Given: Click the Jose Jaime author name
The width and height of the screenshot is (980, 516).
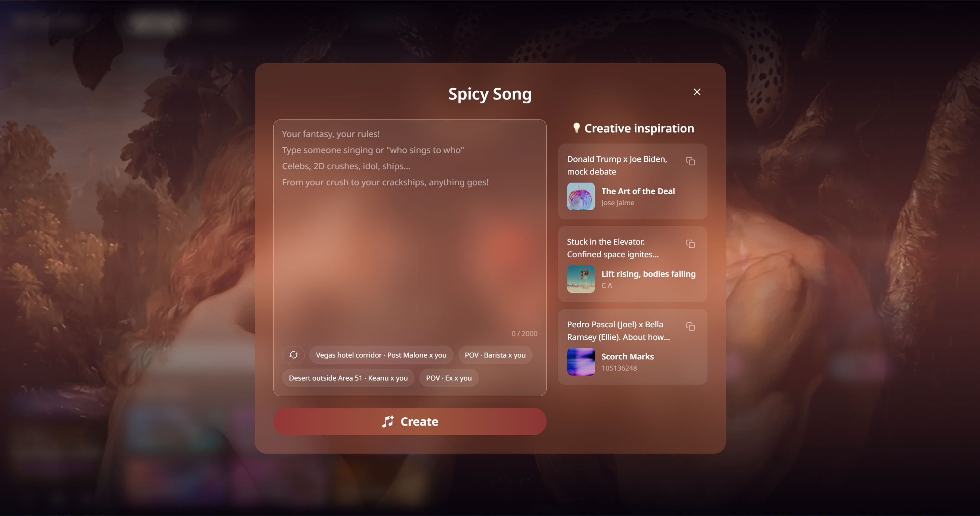Looking at the screenshot, I should tap(618, 203).
